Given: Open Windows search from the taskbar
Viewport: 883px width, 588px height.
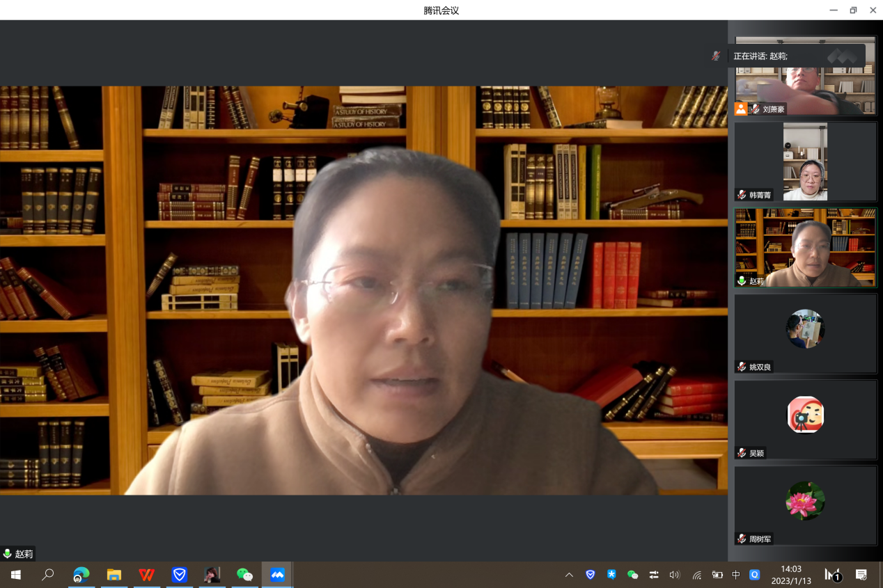Looking at the screenshot, I should [x=48, y=575].
